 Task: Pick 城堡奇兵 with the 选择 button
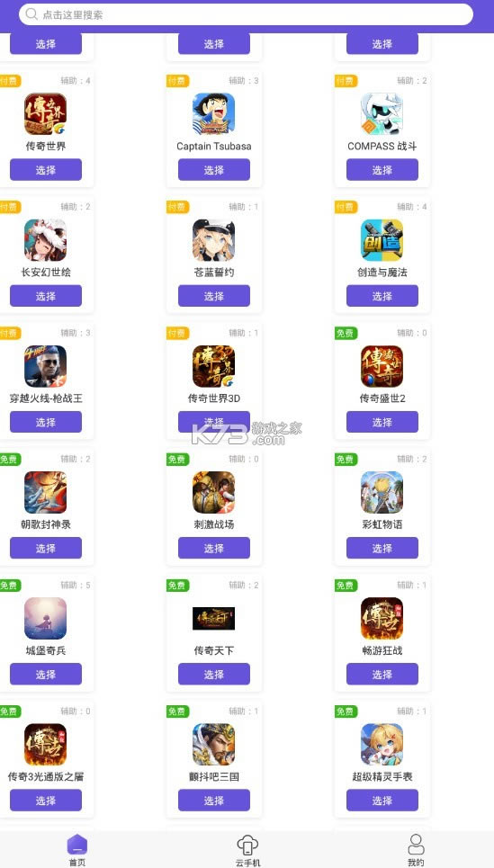click(x=45, y=675)
